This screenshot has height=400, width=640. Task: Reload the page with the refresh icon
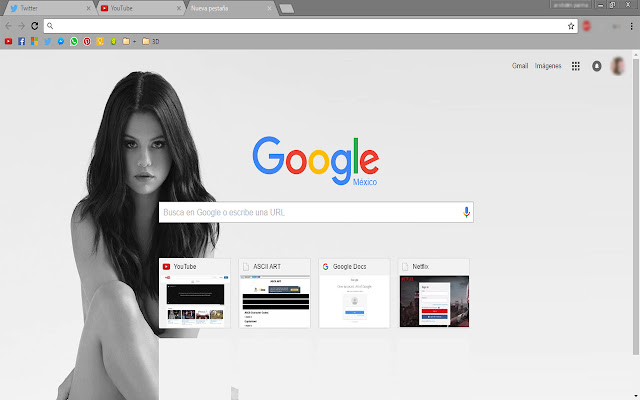pyautogui.click(x=35, y=26)
